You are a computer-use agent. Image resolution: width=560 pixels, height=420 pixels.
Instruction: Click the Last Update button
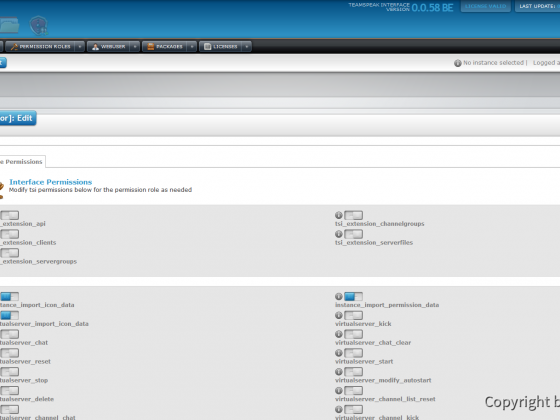538,6
